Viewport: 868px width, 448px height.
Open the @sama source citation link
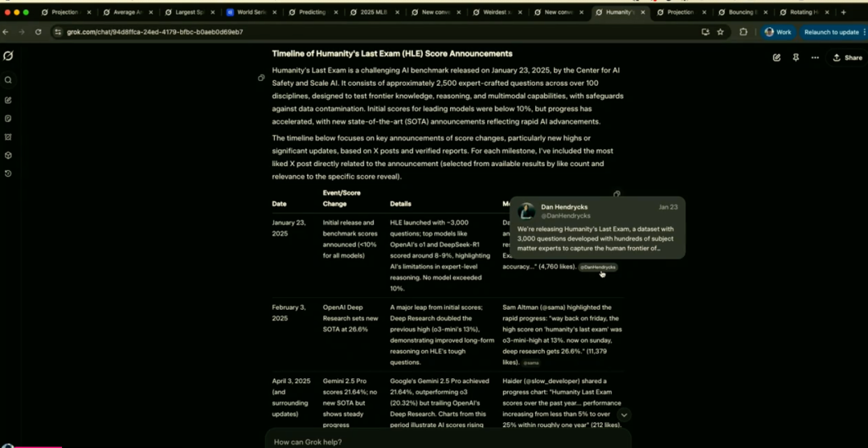coord(532,363)
